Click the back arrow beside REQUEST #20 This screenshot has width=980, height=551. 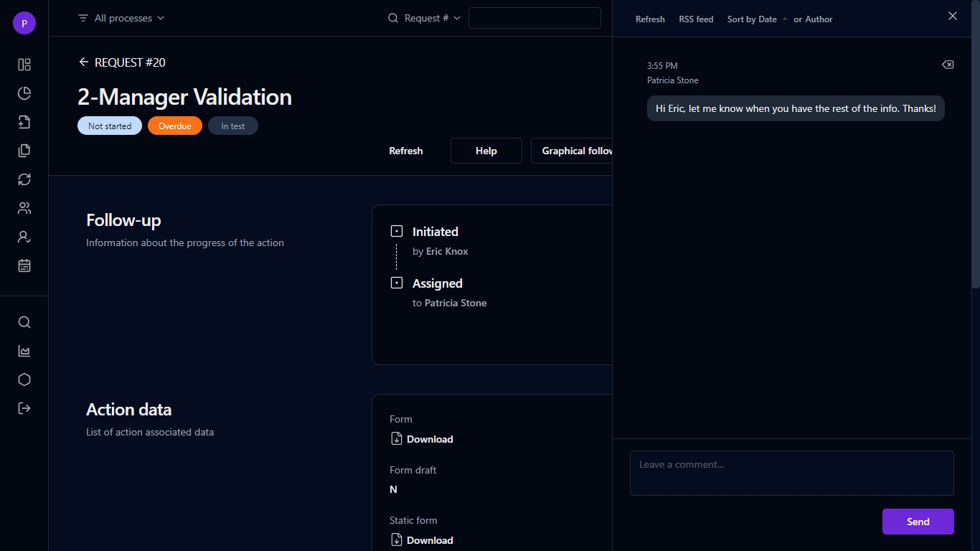[x=84, y=62]
